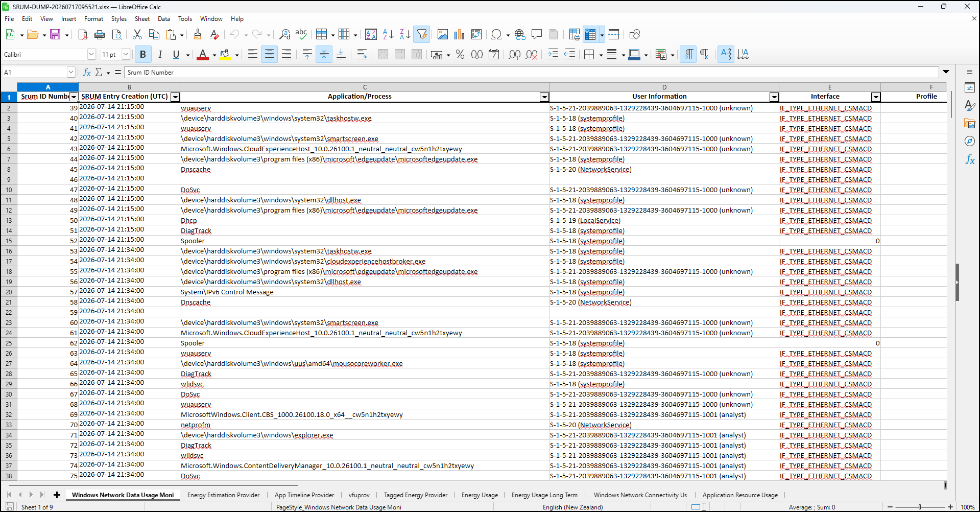Click the Copy icon
Viewport: 980px width, 512px height.
pos(154,35)
